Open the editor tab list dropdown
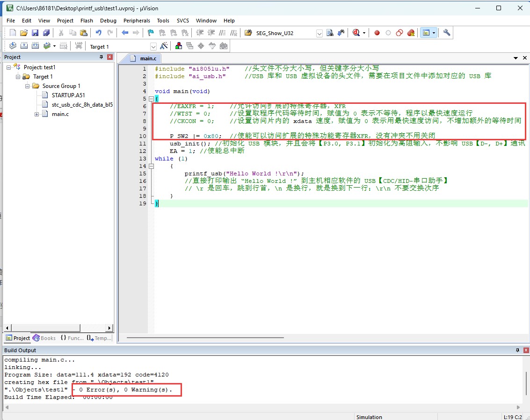Viewport: 530px width, 420px height. pyautogui.click(x=515, y=58)
